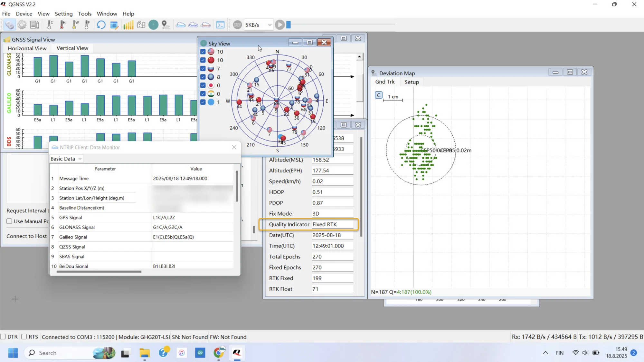Click the playback progress slider handle
The image size is (644, 362).
(289, 25)
